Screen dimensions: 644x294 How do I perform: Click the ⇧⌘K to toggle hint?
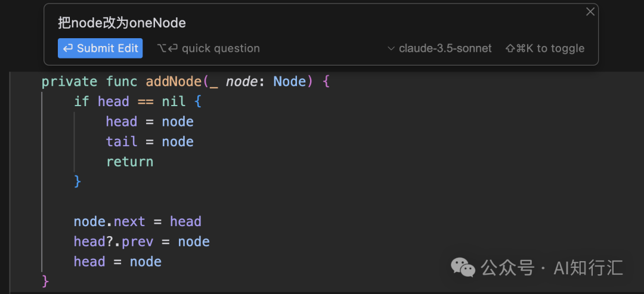(544, 48)
